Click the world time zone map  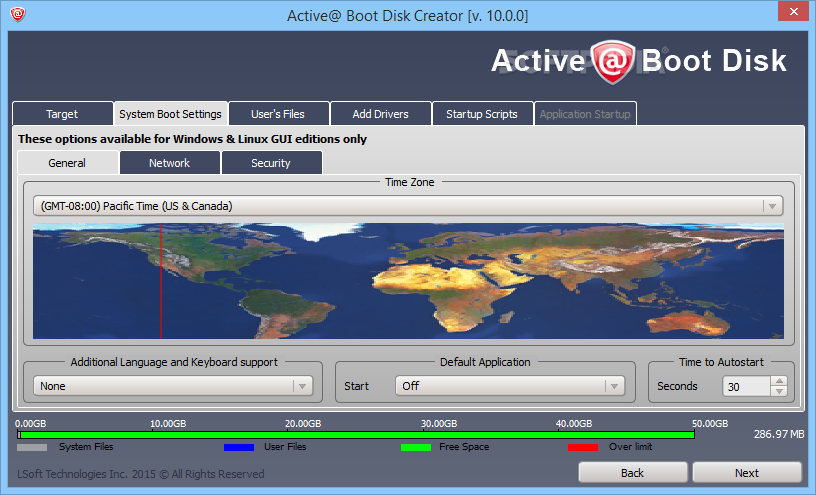(x=408, y=281)
